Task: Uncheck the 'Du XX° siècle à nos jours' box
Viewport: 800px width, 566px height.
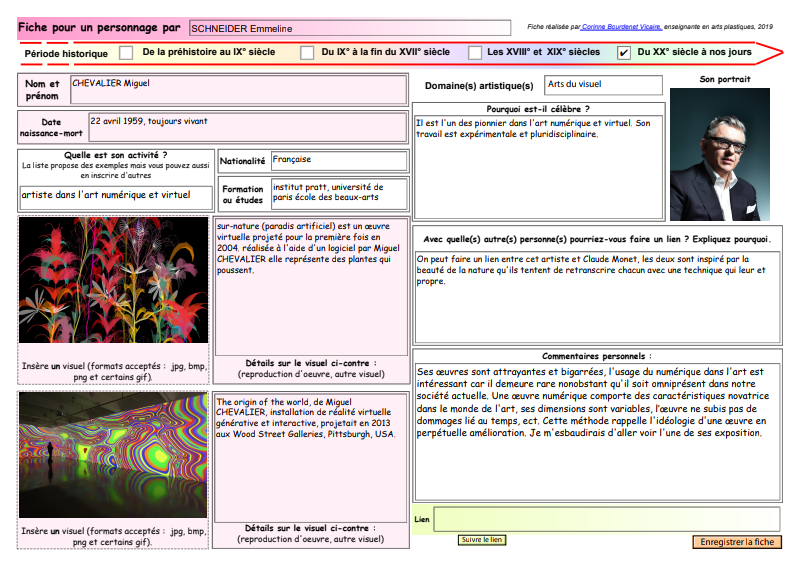Action: pos(624,52)
